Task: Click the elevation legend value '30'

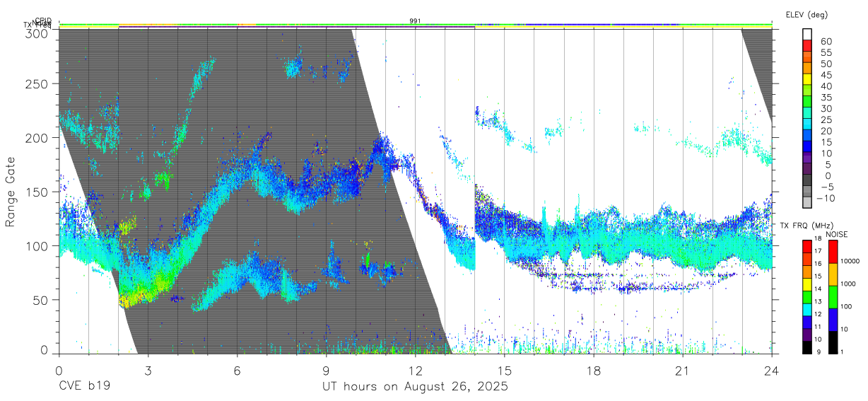Action: (826, 109)
